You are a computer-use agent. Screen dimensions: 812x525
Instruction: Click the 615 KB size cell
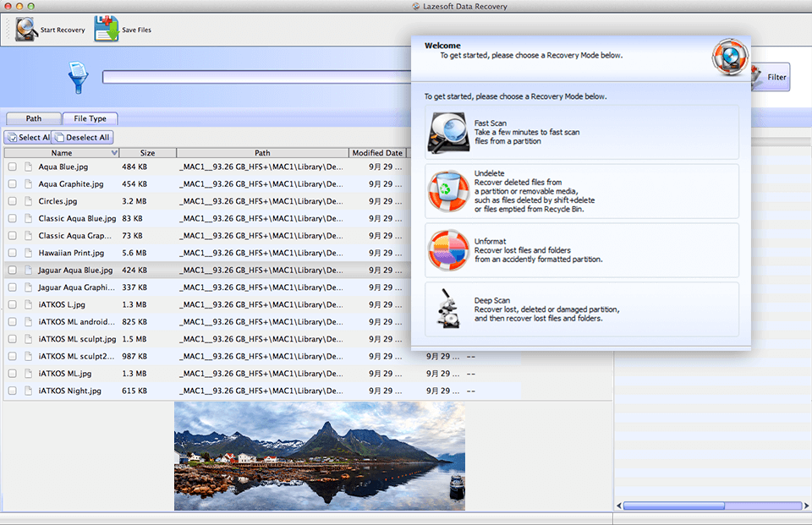(x=134, y=391)
